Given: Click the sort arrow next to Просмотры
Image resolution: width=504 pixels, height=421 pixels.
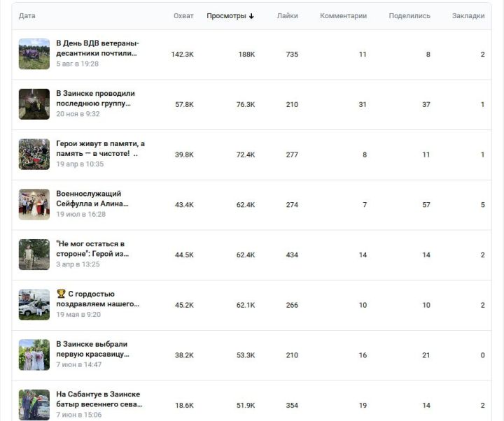Looking at the screenshot, I should coord(251,16).
